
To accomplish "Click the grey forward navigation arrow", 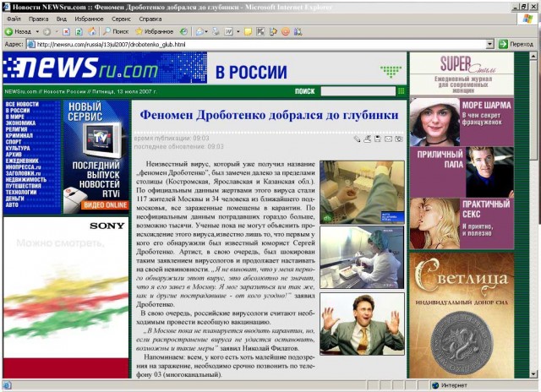I will point(47,32).
